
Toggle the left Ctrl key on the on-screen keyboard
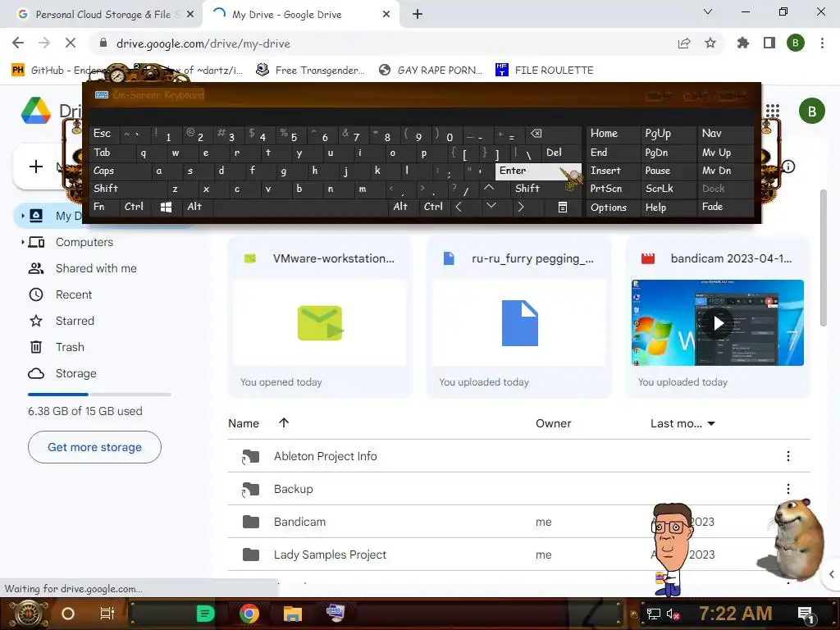134,207
